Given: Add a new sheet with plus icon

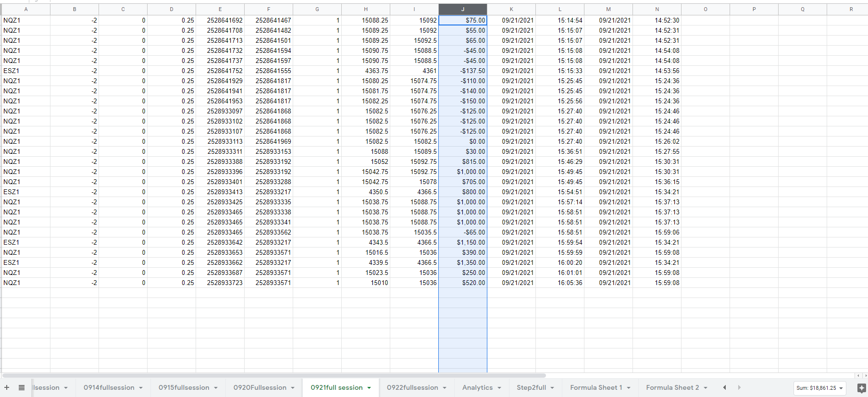Looking at the screenshot, I should point(7,387).
